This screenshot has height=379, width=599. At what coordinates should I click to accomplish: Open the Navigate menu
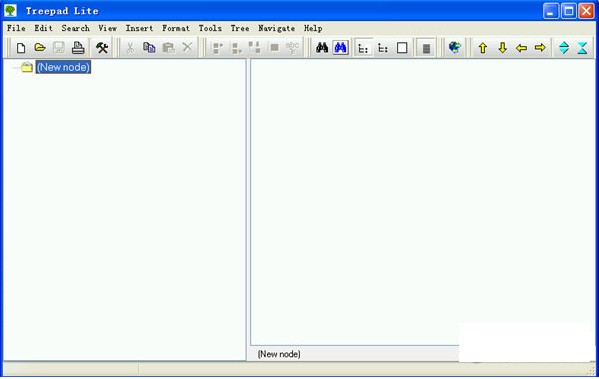point(276,28)
